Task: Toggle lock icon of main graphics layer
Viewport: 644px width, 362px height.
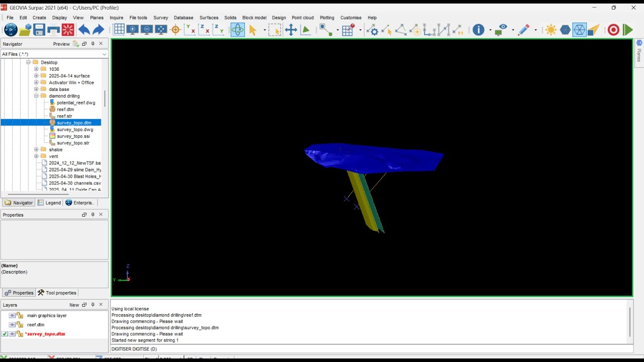Action: tap(20, 316)
